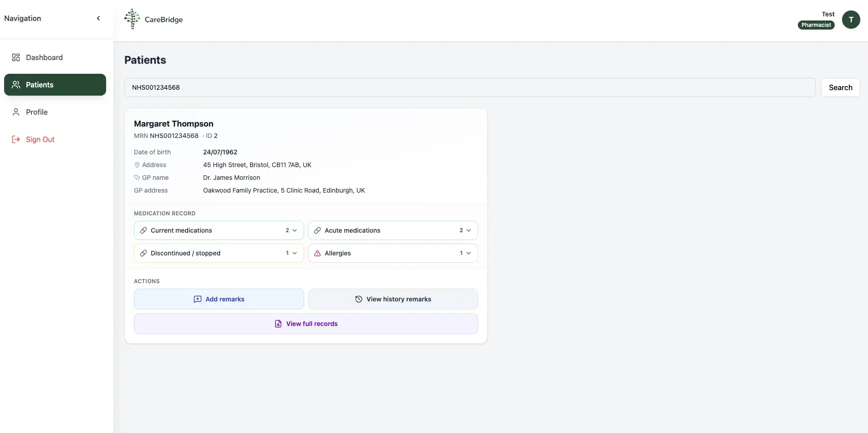Open View history remarks
The height and width of the screenshot is (433, 868).
[x=393, y=299]
